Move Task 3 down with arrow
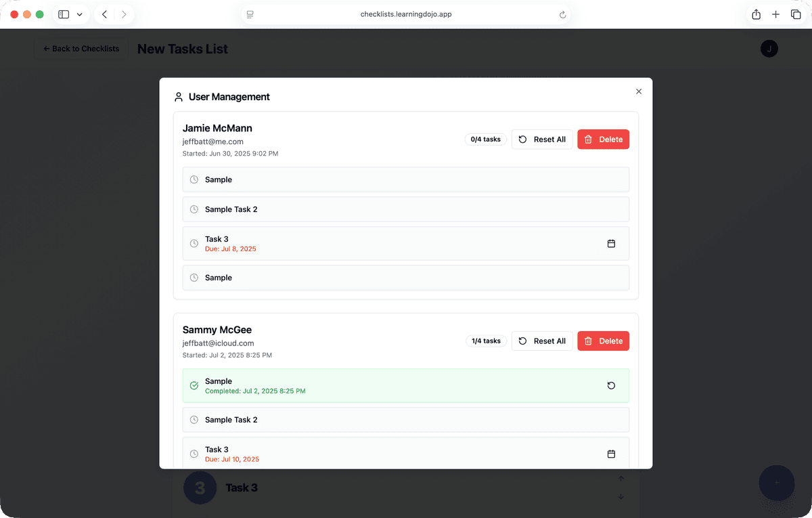The height and width of the screenshot is (518, 812). pyautogui.click(x=621, y=497)
